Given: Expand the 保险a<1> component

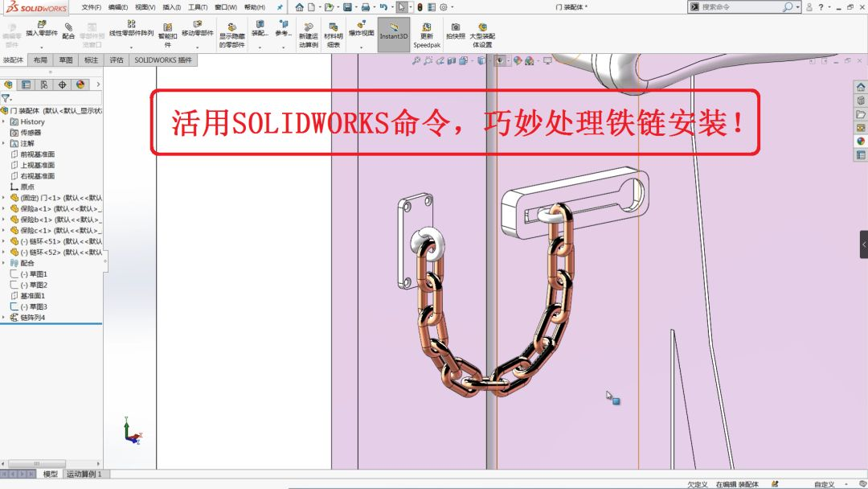Looking at the screenshot, I should (x=4, y=209).
